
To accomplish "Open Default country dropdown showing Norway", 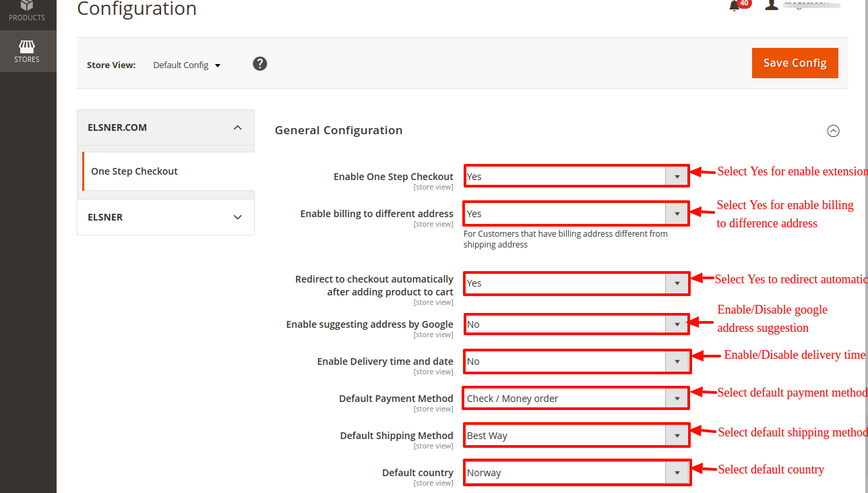I will [x=576, y=473].
